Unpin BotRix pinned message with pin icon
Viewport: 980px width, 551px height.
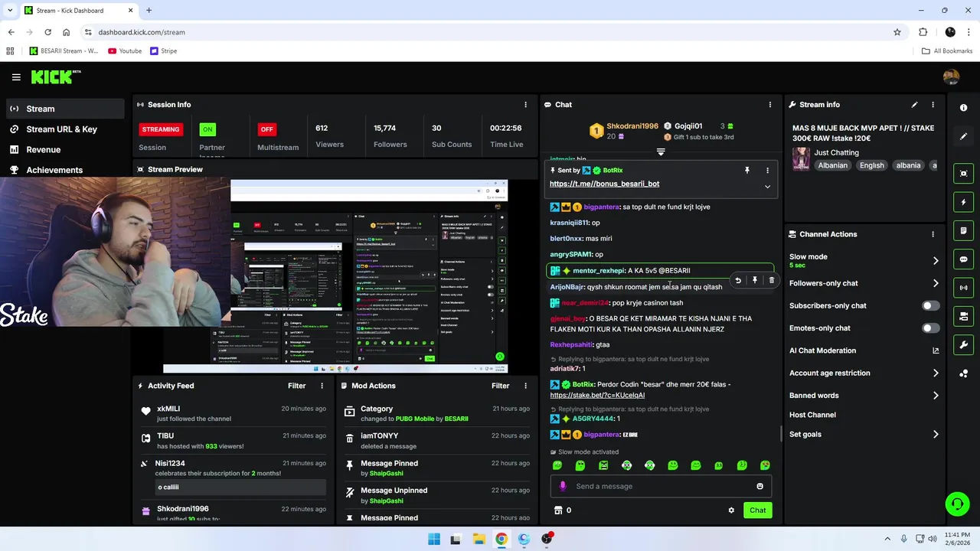click(747, 171)
